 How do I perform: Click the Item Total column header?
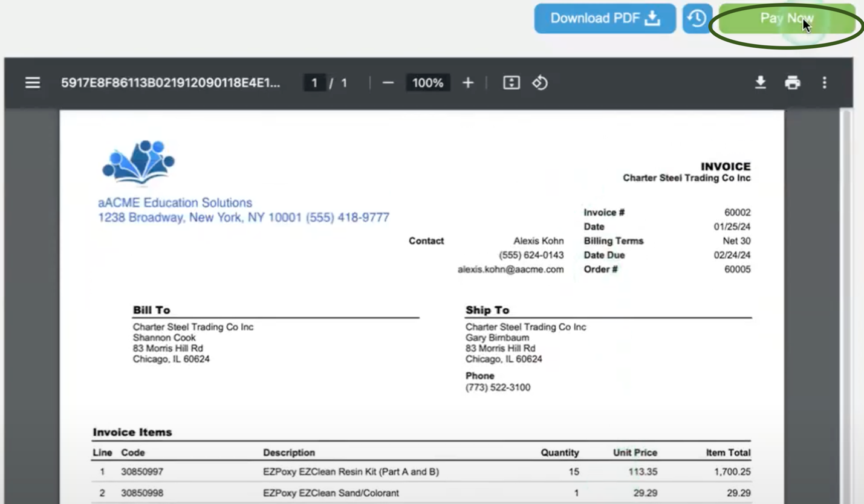click(728, 453)
